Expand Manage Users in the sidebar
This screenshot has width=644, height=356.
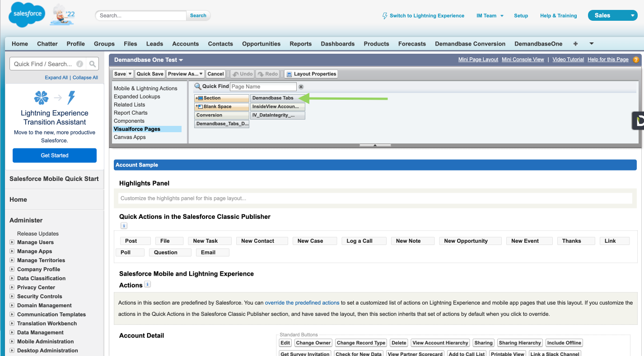(12, 242)
